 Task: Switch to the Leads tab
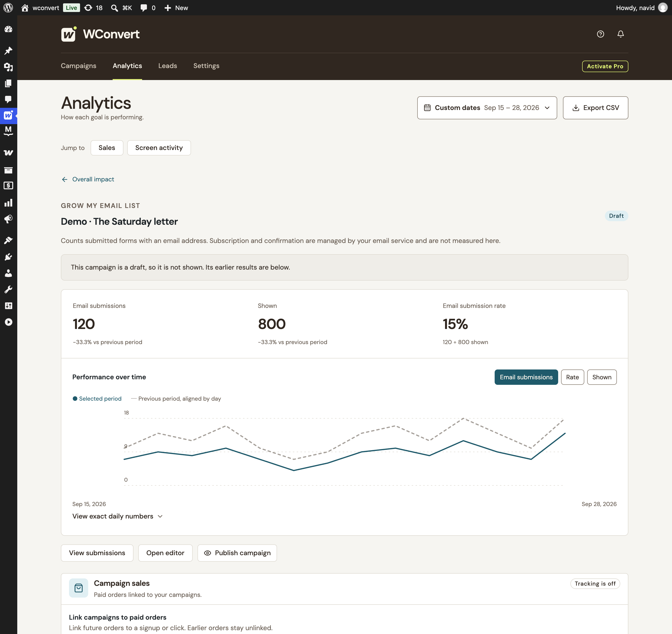pos(168,66)
